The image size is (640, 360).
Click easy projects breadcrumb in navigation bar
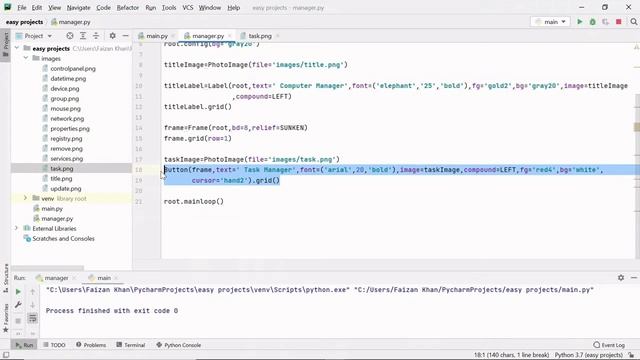24,22
